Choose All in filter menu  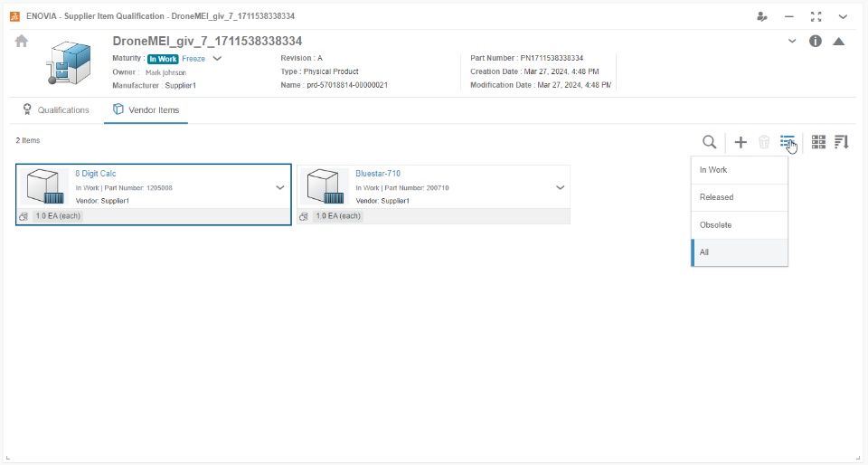click(x=740, y=252)
